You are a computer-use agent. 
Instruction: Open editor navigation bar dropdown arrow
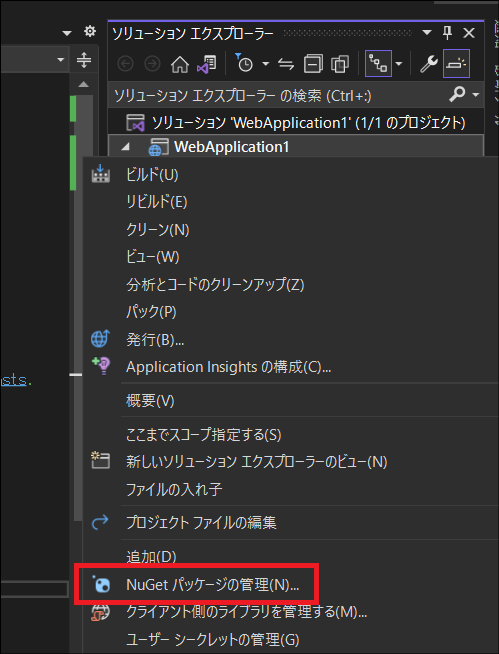[x=61, y=60]
